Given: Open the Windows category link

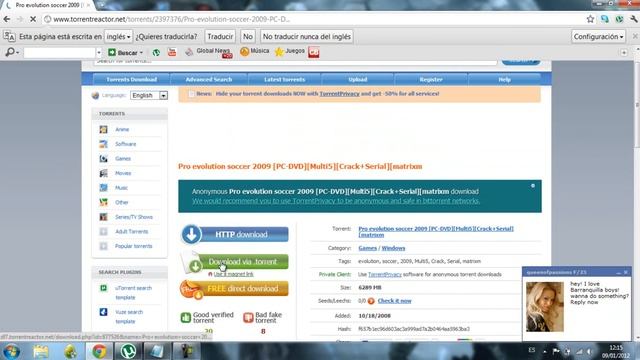Looking at the screenshot, I should pos(393,248).
